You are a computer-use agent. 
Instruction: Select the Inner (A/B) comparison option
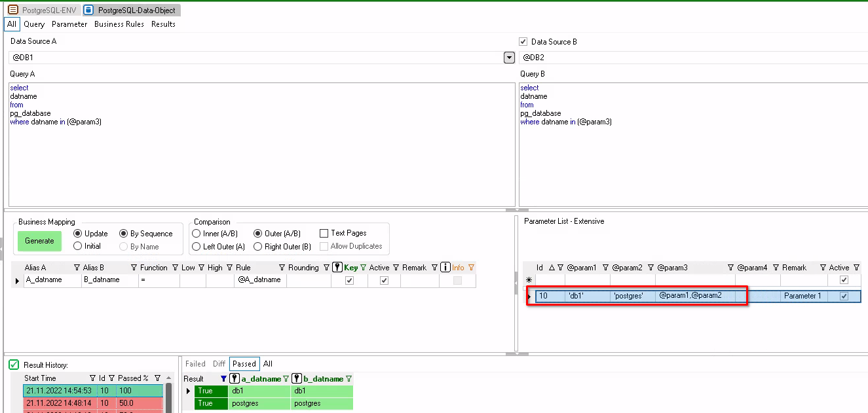pyautogui.click(x=197, y=234)
